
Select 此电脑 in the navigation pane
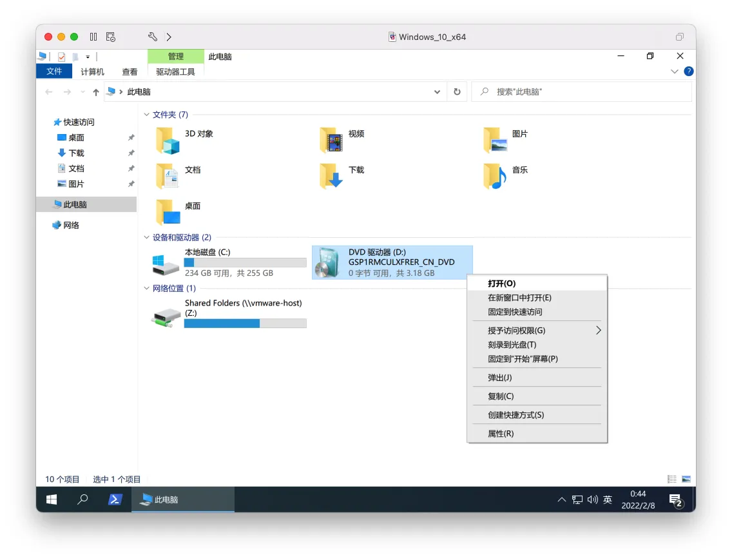(86, 204)
